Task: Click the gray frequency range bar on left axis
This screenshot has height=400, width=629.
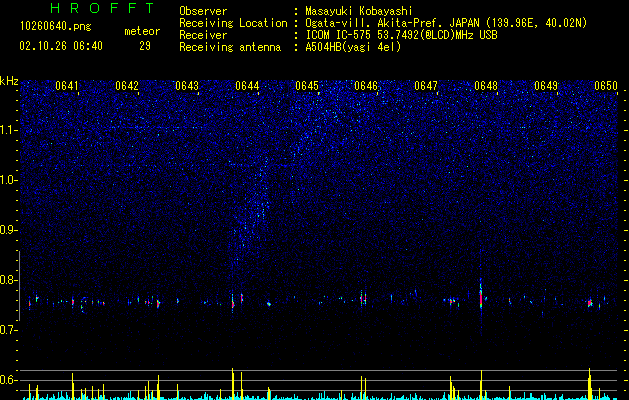Action: [20, 285]
